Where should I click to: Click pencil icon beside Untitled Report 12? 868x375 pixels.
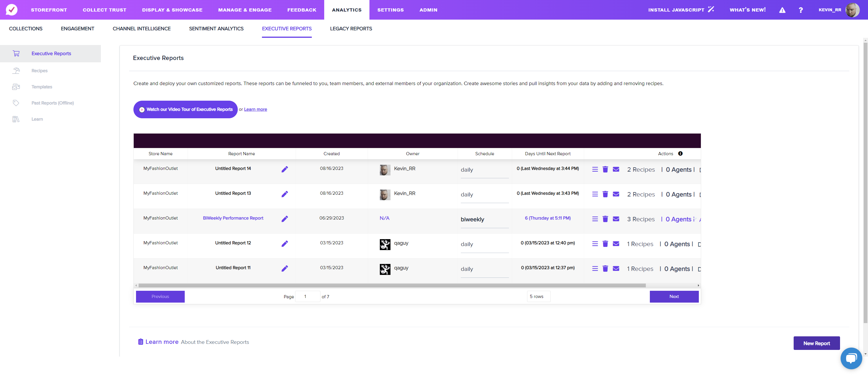click(285, 244)
